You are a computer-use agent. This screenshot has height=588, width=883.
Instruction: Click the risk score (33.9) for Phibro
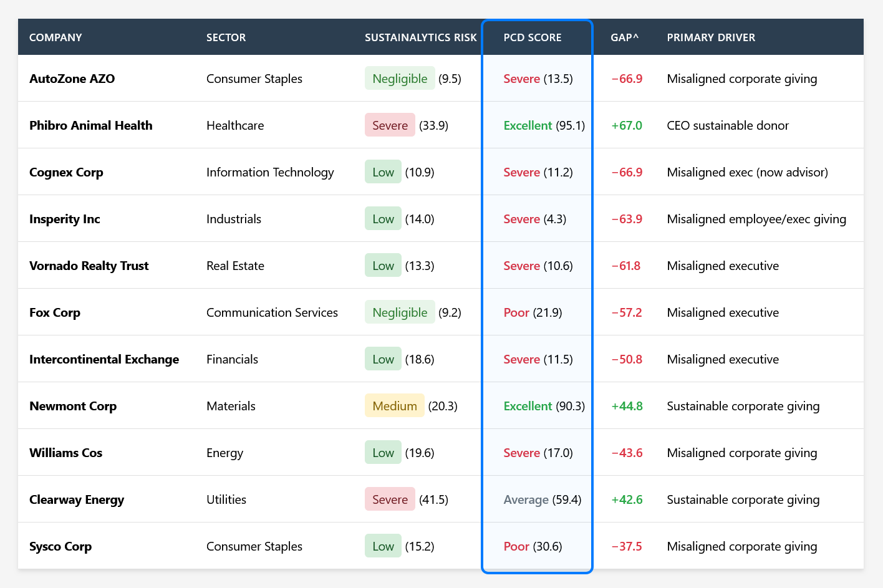[x=433, y=125]
